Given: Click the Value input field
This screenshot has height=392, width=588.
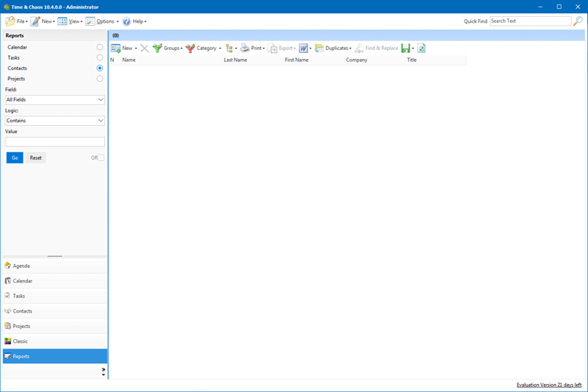Looking at the screenshot, I should pos(54,141).
